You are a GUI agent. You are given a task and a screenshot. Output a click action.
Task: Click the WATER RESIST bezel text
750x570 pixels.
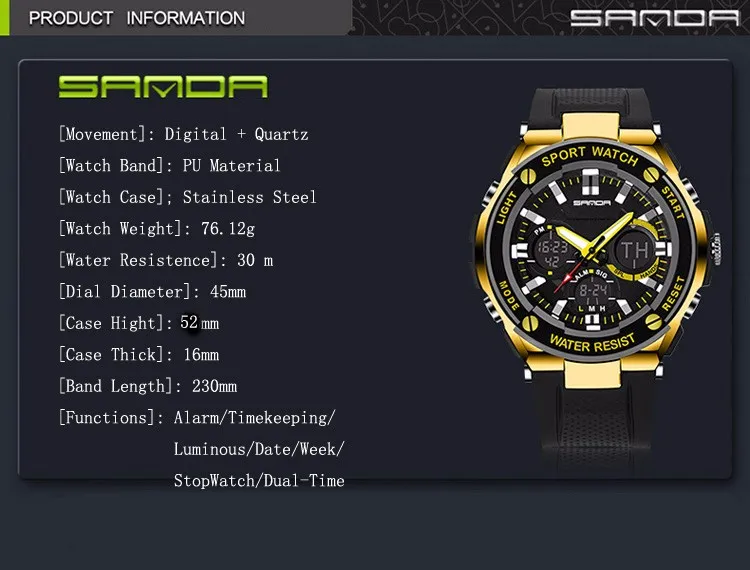(x=593, y=343)
